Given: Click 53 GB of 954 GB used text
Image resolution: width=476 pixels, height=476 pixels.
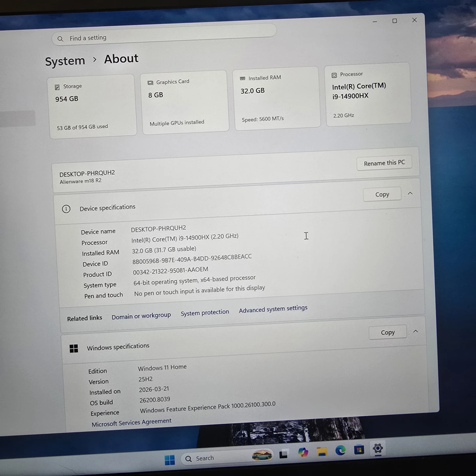Looking at the screenshot, I should tap(82, 127).
